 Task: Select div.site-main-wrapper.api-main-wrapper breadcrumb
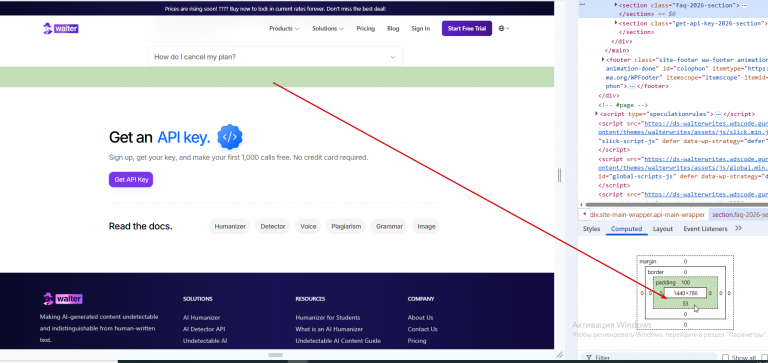click(647, 215)
